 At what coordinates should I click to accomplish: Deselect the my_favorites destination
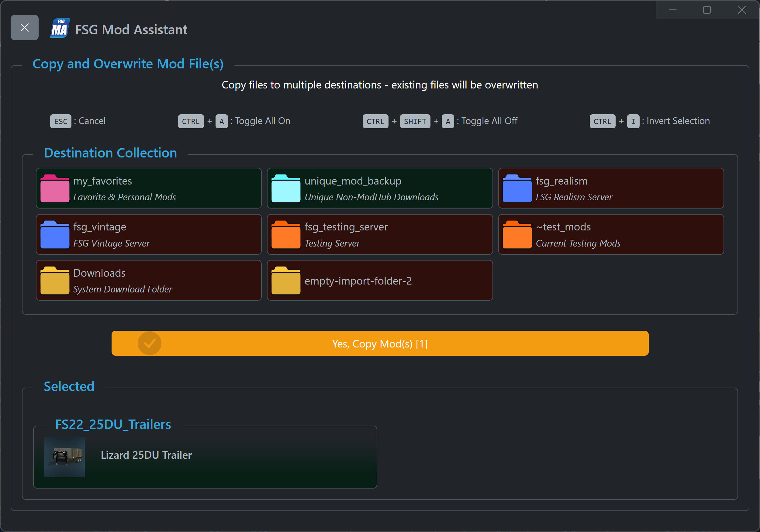(149, 188)
